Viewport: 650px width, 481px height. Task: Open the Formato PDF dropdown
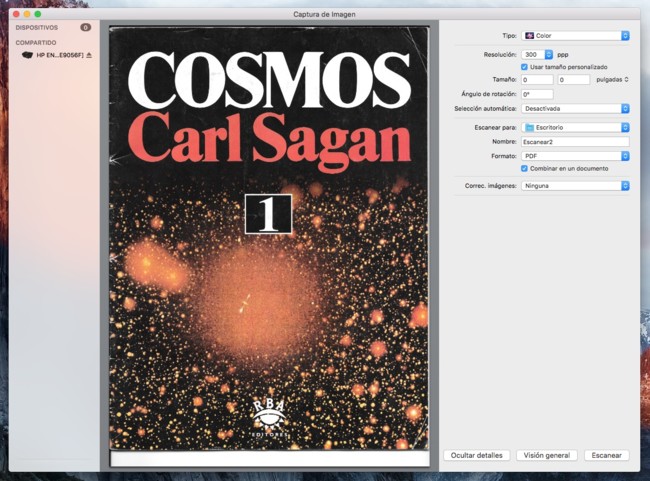pos(575,156)
